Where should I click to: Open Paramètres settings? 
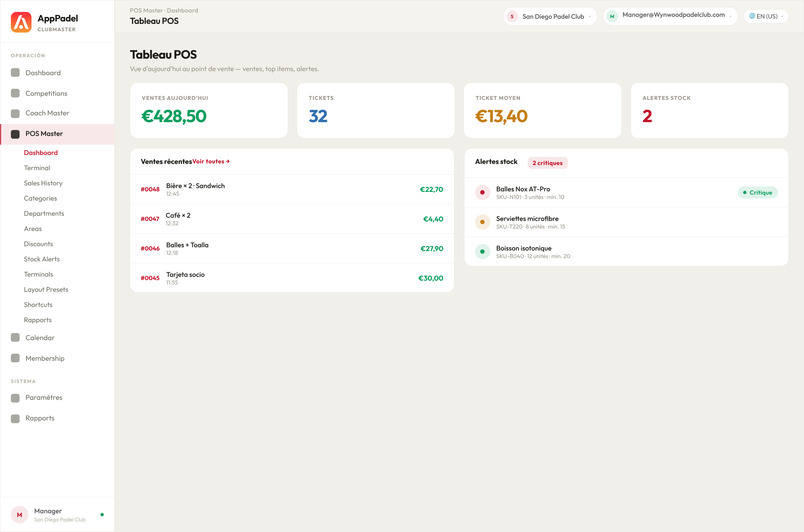(57, 398)
